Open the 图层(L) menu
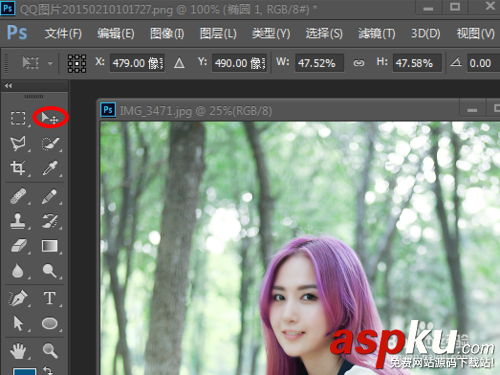500x375 pixels. [218, 34]
